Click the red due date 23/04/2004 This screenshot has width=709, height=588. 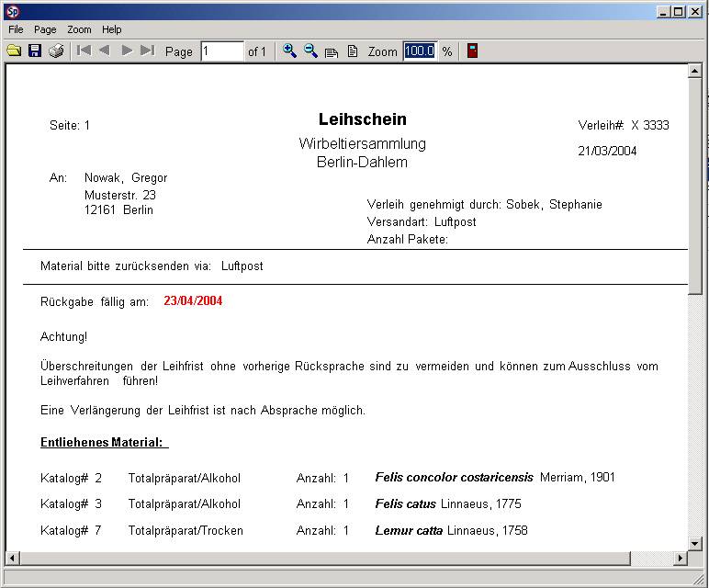pyautogui.click(x=193, y=300)
